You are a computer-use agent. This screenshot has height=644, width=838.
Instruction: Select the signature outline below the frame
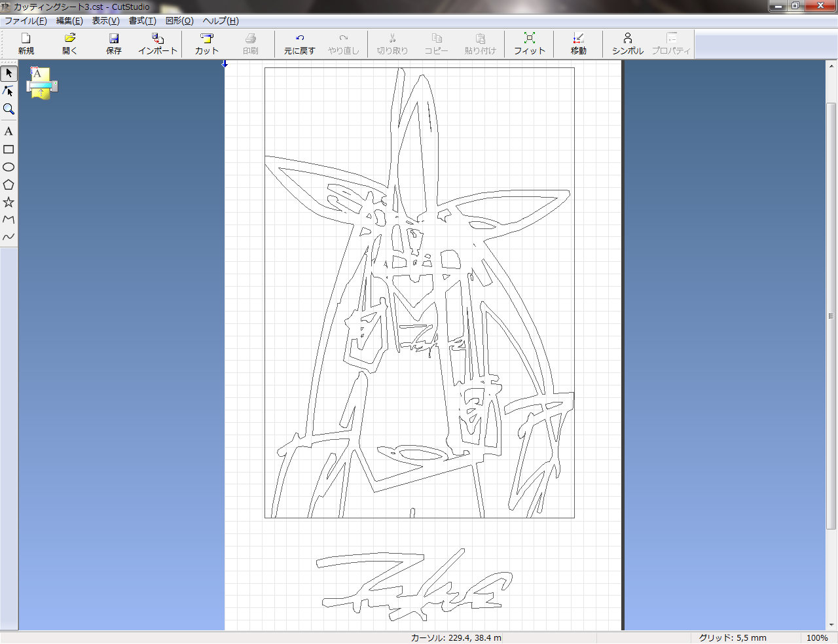point(414,584)
